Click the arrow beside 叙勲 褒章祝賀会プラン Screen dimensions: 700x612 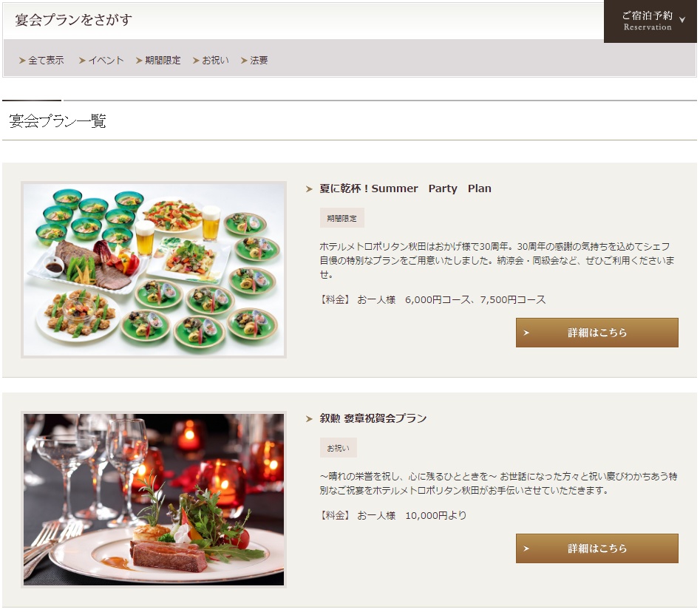coord(309,418)
